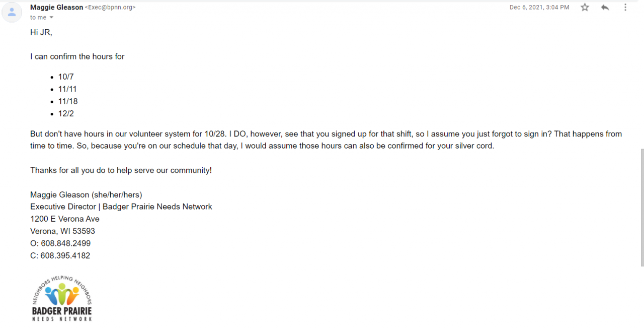Viewport: 644px width, 329px height.
Task: Click the vertical scrollbar thumb
Action: click(641, 207)
